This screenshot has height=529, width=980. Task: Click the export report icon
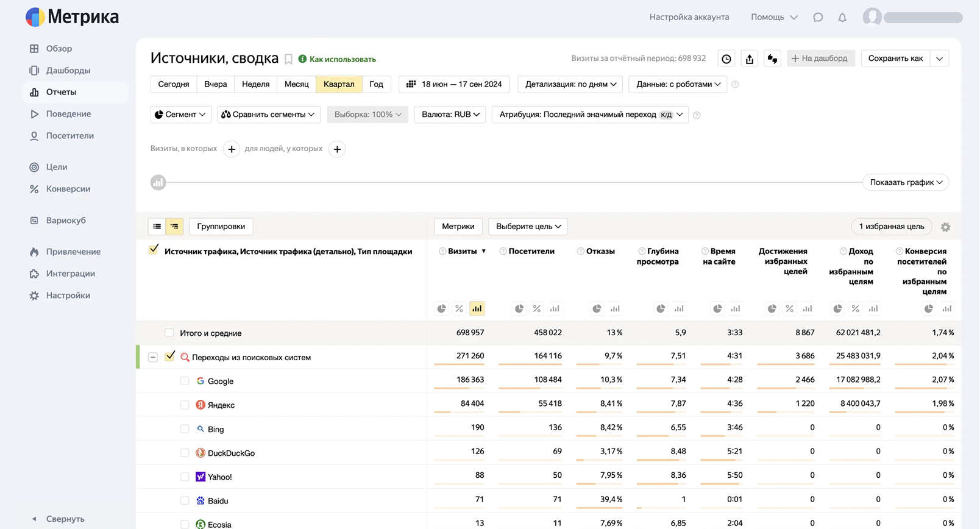pos(750,59)
